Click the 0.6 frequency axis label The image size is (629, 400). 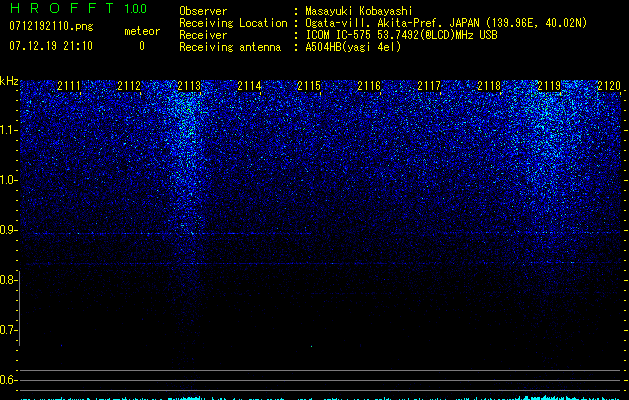pyautogui.click(x=8, y=380)
